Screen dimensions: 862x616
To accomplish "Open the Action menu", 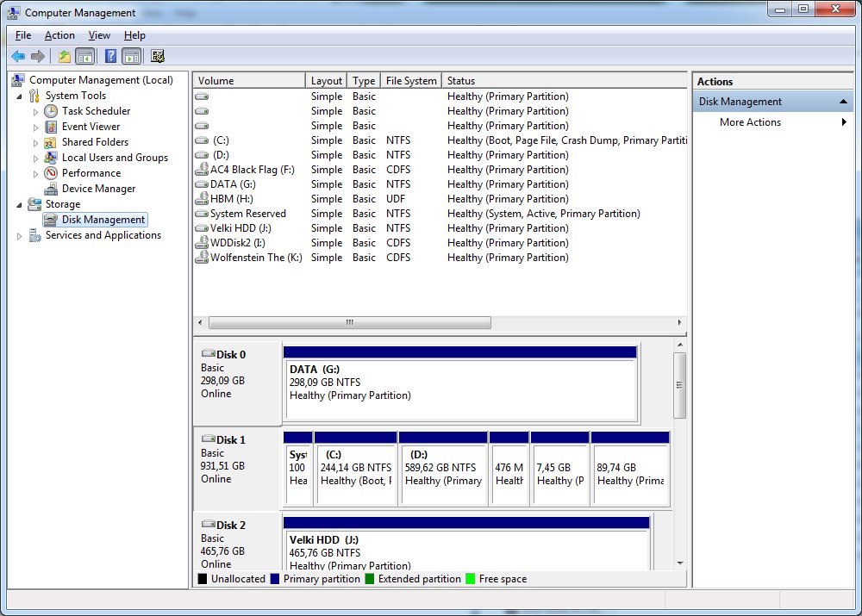I will click(59, 35).
